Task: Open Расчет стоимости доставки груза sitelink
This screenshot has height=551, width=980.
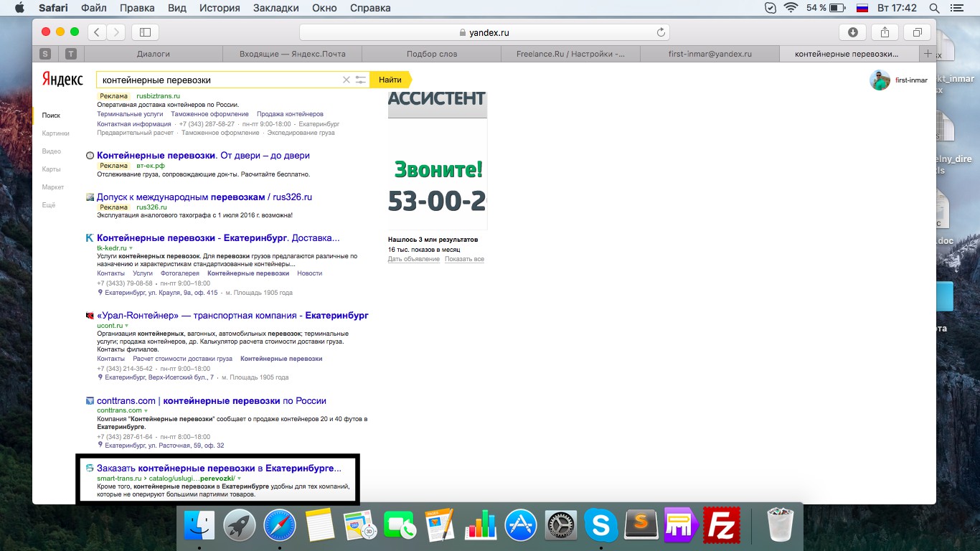Action: click(x=182, y=359)
